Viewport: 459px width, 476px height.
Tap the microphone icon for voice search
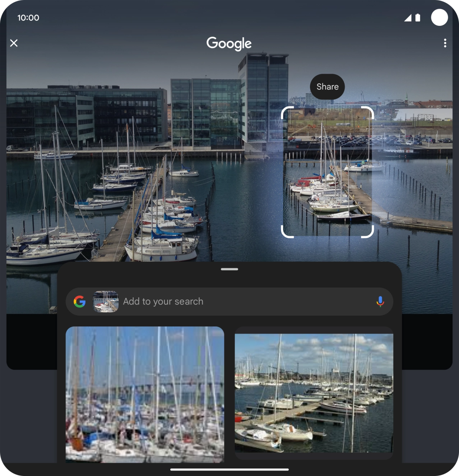coord(380,301)
